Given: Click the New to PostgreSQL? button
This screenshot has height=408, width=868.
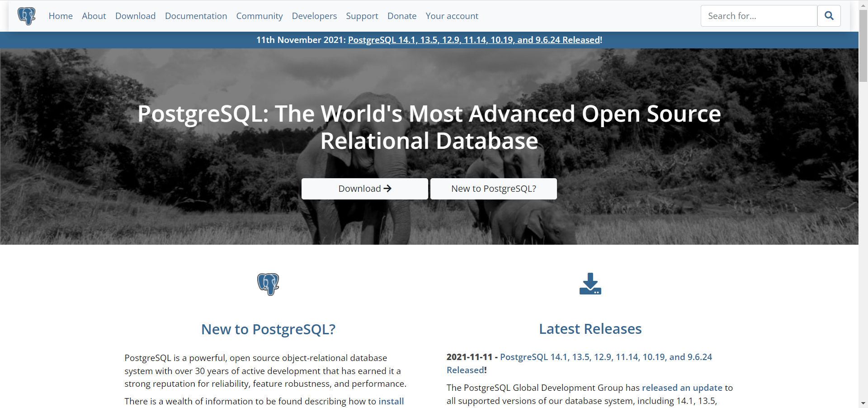Looking at the screenshot, I should [x=493, y=189].
